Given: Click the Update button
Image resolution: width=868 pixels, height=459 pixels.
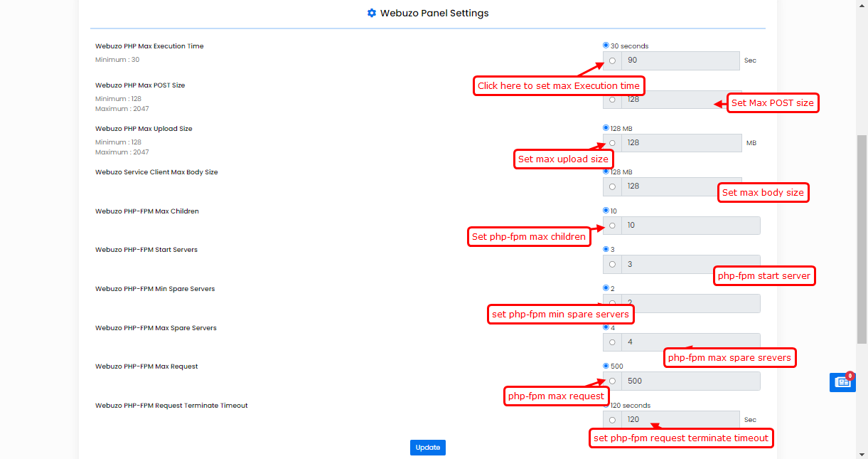Looking at the screenshot, I should click(427, 448).
